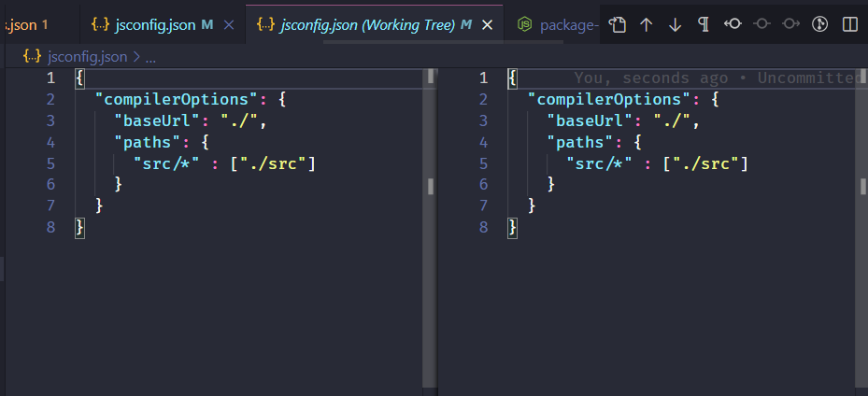Image resolution: width=868 pixels, height=396 pixels.
Task: Click the Split Editor Right icon
Action: pos(849,24)
